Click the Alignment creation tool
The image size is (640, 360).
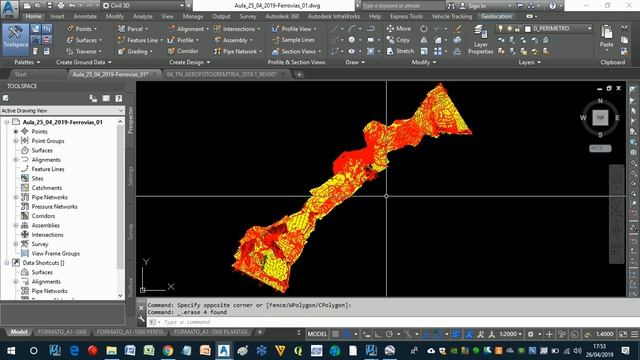[187, 29]
